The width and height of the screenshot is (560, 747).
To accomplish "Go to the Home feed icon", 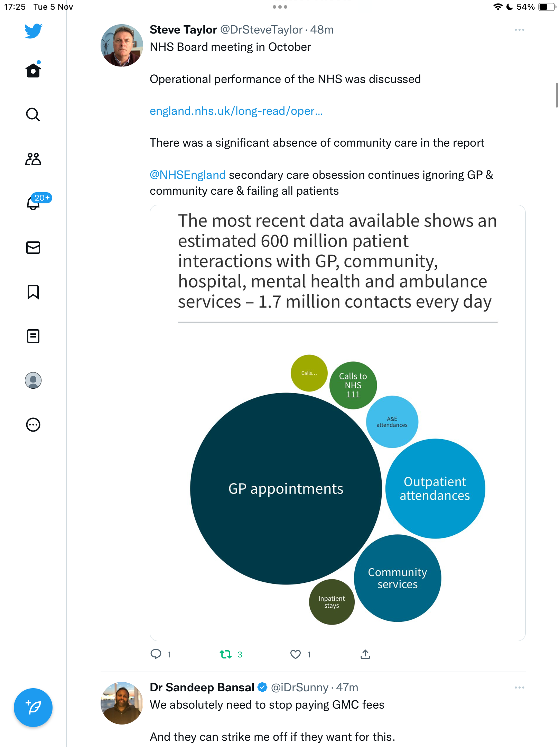I will [x=33, y=70].
